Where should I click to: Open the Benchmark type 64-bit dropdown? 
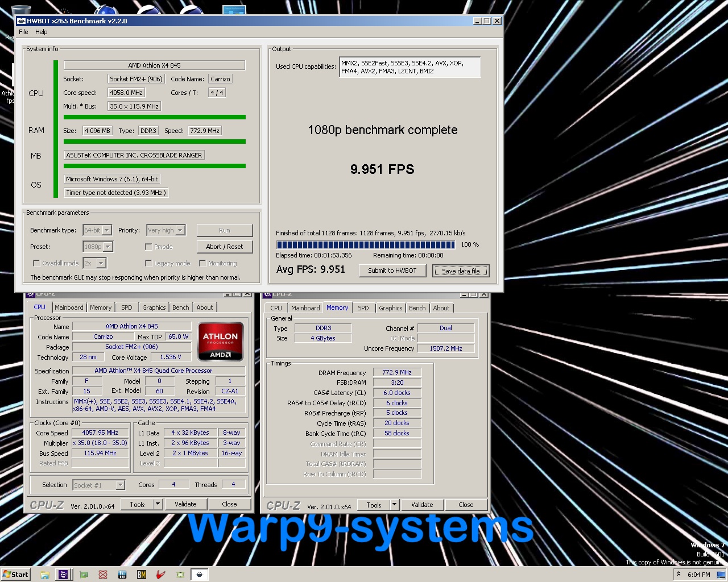click(x=97, y=230)
